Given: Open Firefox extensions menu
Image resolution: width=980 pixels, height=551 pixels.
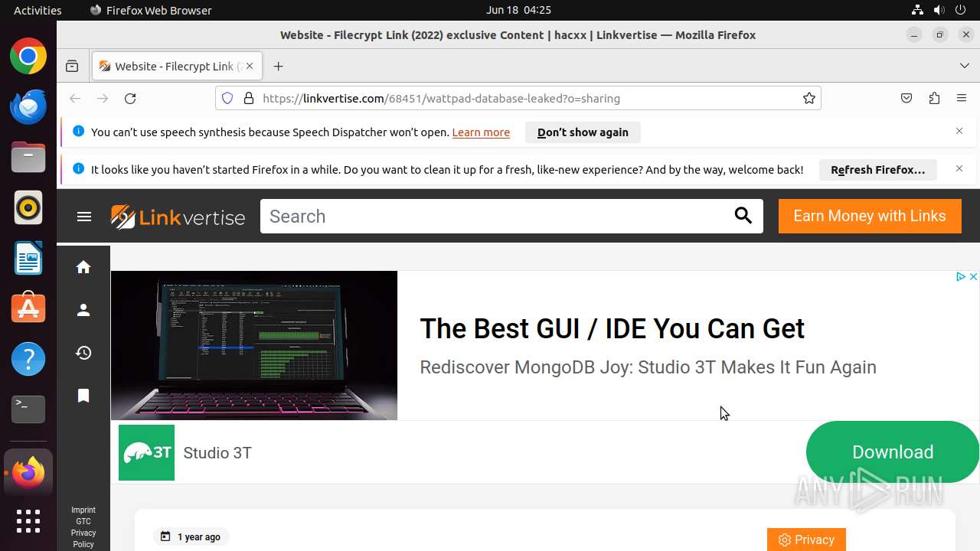Looking at the screenshot, I should click(934, 98).
